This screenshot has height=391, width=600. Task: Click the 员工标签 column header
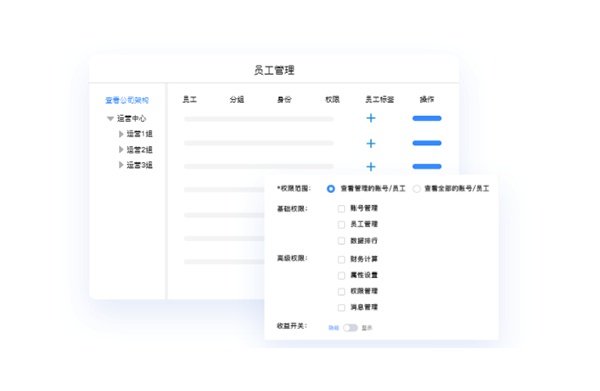tap(380, 99)
